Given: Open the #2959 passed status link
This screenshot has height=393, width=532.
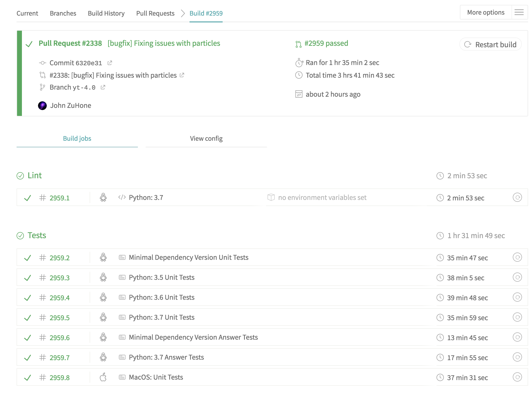Looking at the screenshot, I should coord(326,43).
